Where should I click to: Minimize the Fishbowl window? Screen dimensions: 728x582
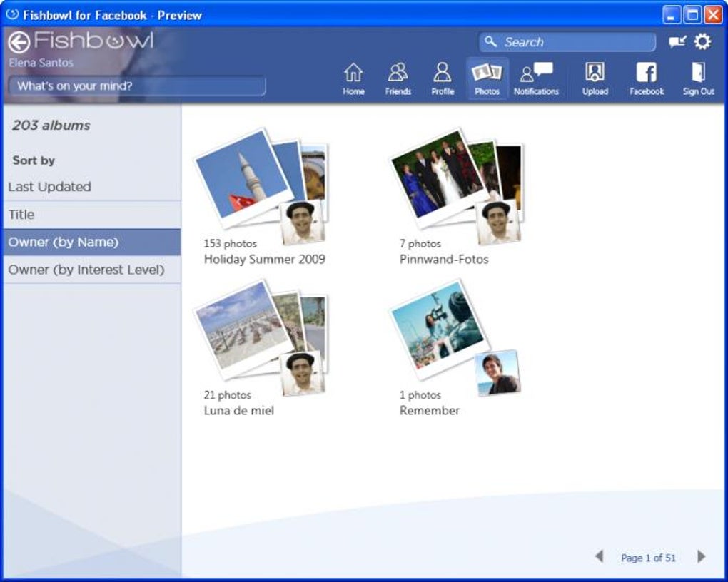pyautogui.click(x=672, y=15)
